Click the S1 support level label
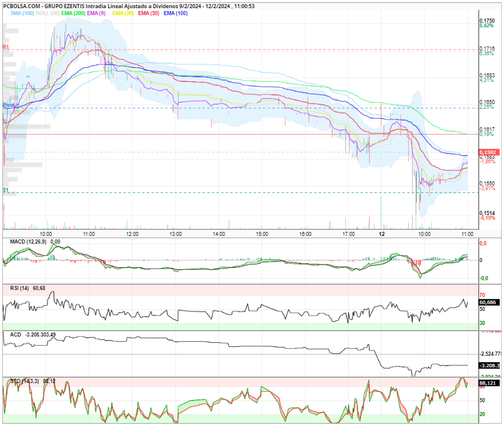Image resolution: width=504 pixels, height=426 pixels. 6,190
